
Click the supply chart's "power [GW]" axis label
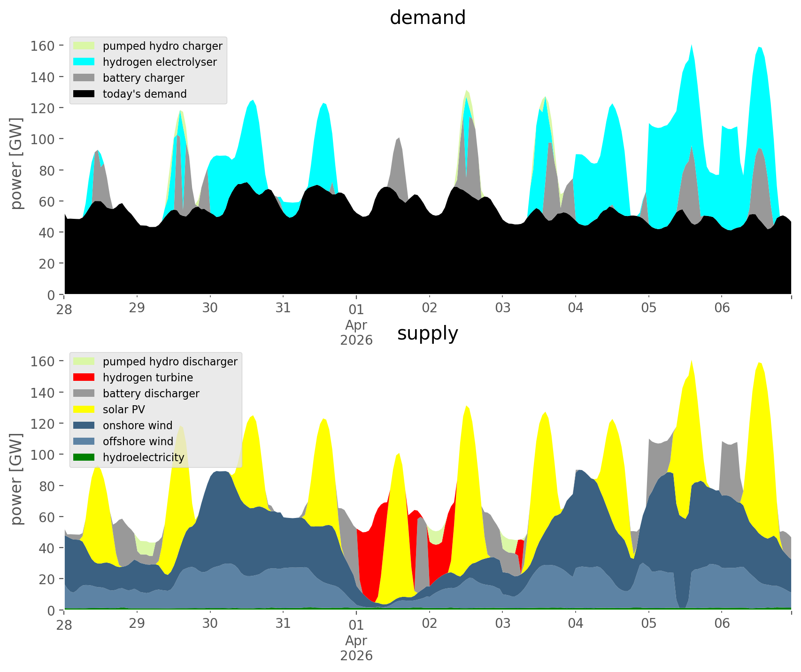point(16,479)
